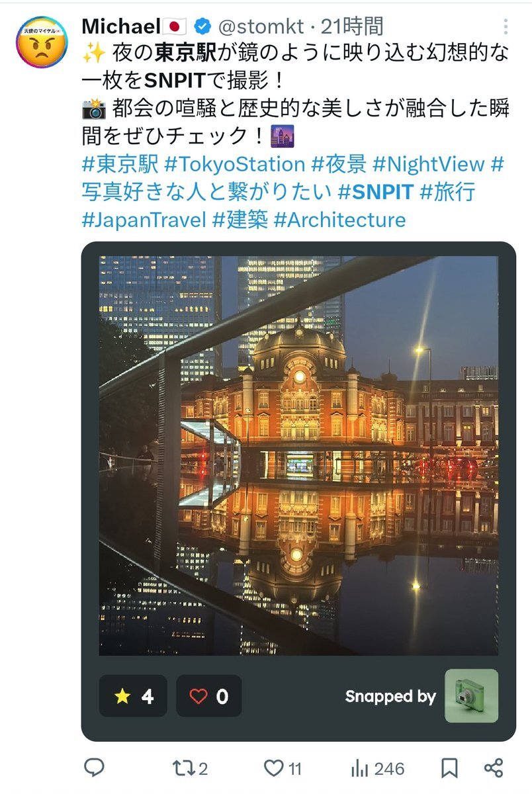Open the #東京駅 hashtag link
Image resolution: width=532 pixels, height=794 pixels.
pyautogui.click(x=120, y=163)
